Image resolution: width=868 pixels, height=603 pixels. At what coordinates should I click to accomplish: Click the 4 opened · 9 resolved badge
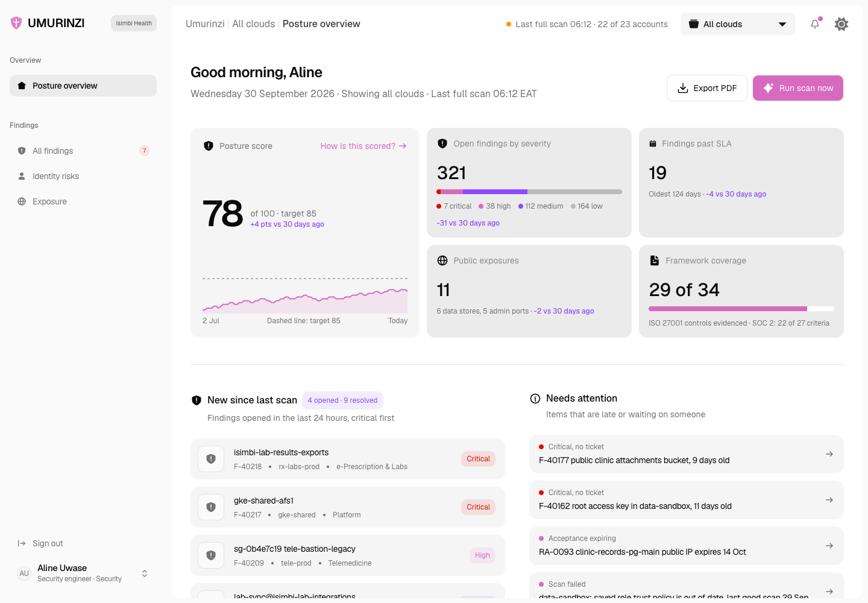click(342, 400)
